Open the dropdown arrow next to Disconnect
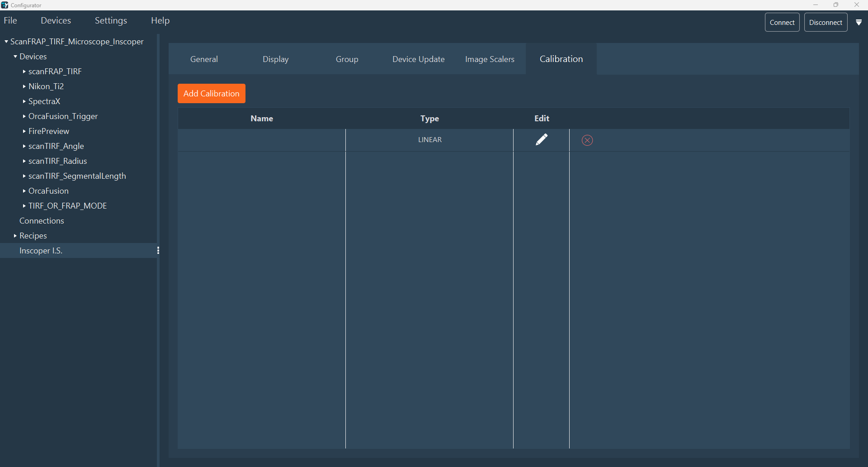 (x=859, y=23)
